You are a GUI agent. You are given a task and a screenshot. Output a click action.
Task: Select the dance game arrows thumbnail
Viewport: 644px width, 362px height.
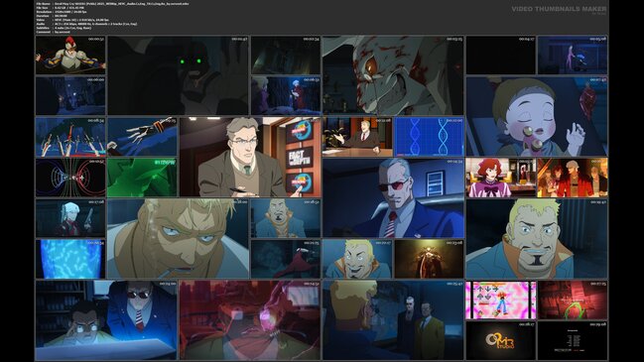click(501, 301)
